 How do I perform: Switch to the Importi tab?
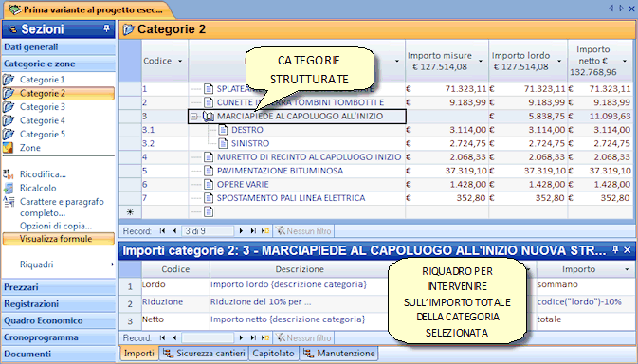point(138,353)
